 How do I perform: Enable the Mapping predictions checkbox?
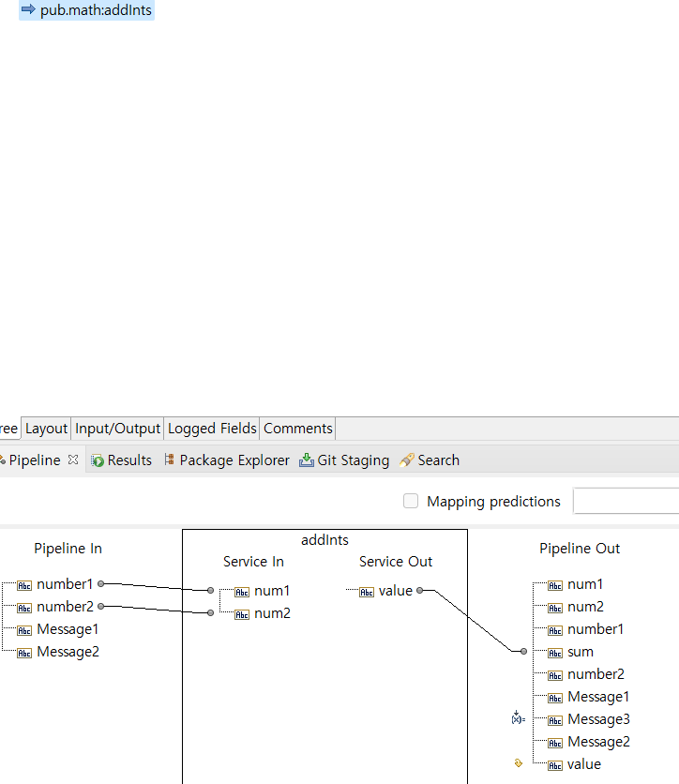[411, 502]
